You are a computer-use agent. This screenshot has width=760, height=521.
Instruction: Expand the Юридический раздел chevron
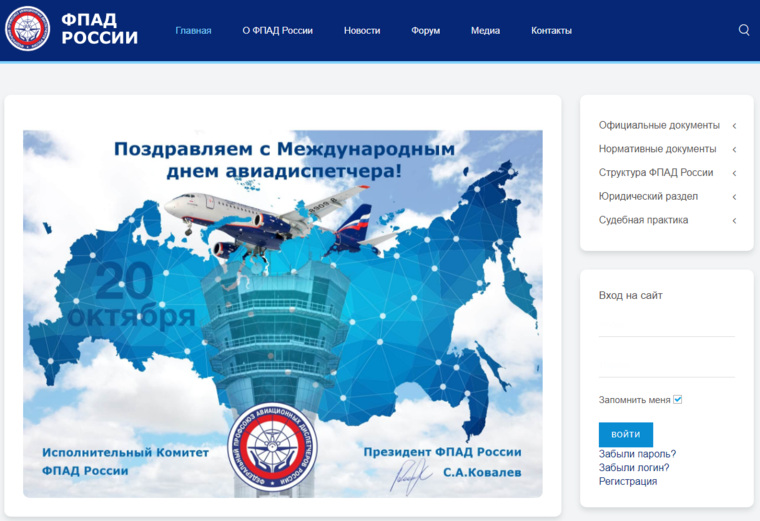[x=734, y=197]
